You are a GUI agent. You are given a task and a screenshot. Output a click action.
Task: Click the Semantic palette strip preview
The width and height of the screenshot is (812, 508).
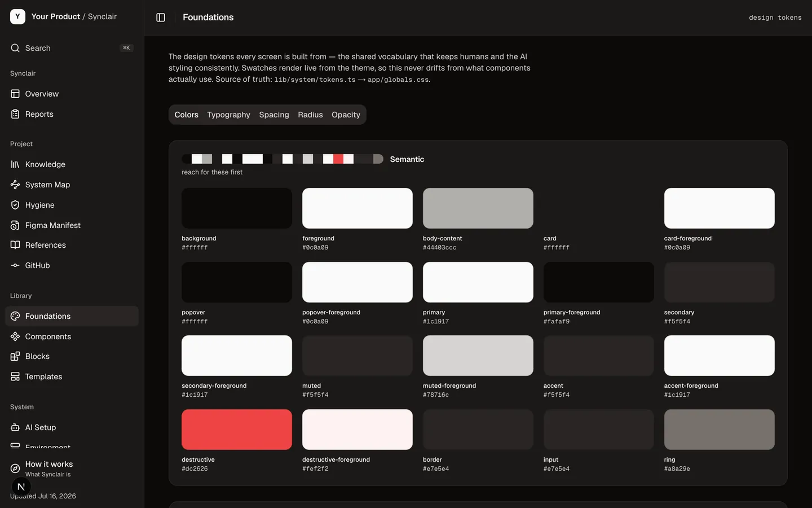pos(283,159)
